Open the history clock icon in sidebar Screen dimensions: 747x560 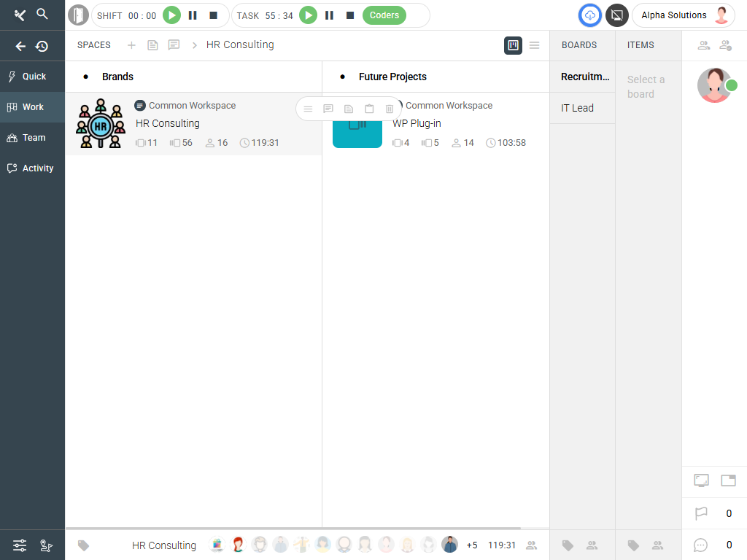(x=42, y=46)
